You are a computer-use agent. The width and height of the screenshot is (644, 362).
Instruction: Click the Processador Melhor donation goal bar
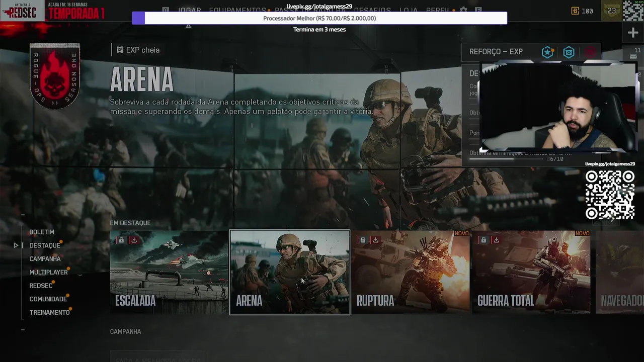(319, 18)
